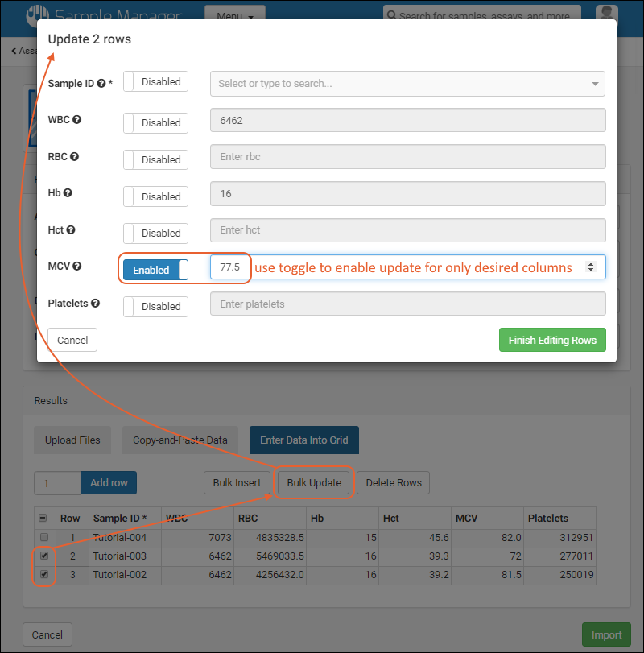Enable the Platelets update toggle

click(156, 306)
